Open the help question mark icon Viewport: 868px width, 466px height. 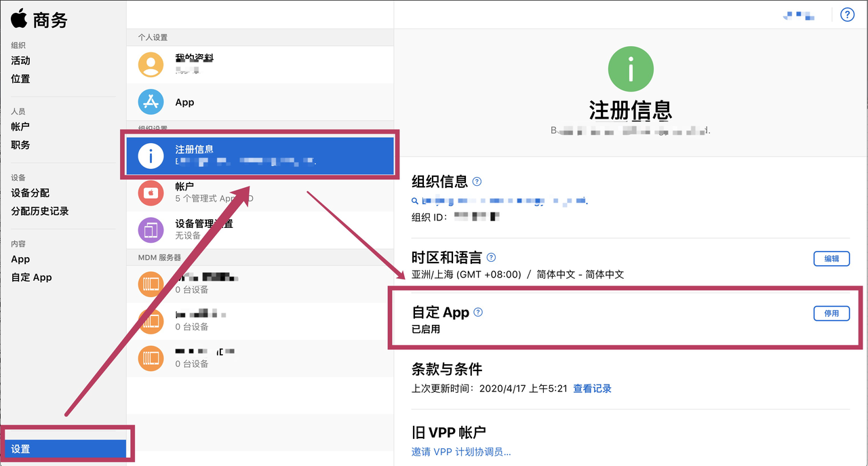point(847,14)
